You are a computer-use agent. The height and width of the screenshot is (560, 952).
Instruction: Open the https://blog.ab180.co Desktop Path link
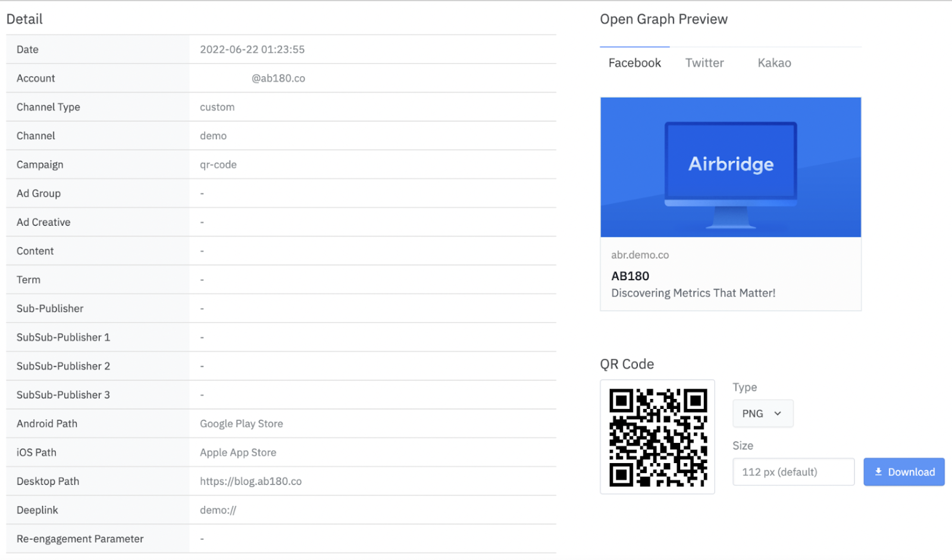click(250, 481)
